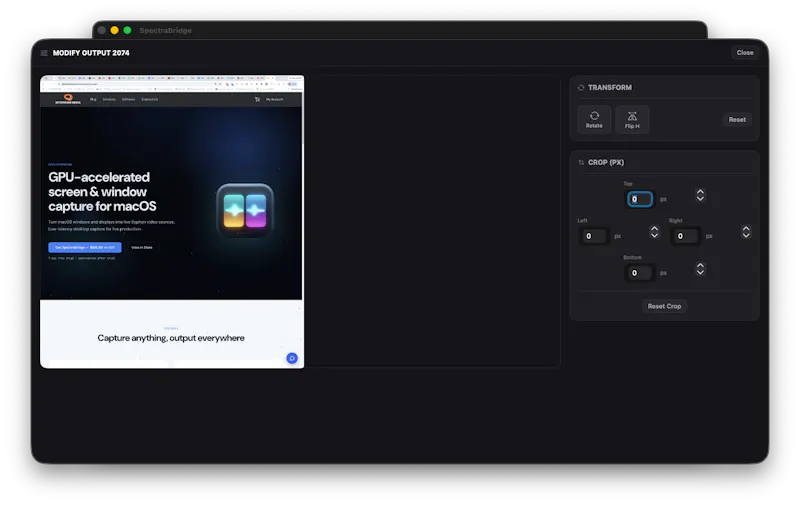Click the MODIFY OUTPUT 2074 title text
Viewport: 800px width, 505px height.
point(91,53)
